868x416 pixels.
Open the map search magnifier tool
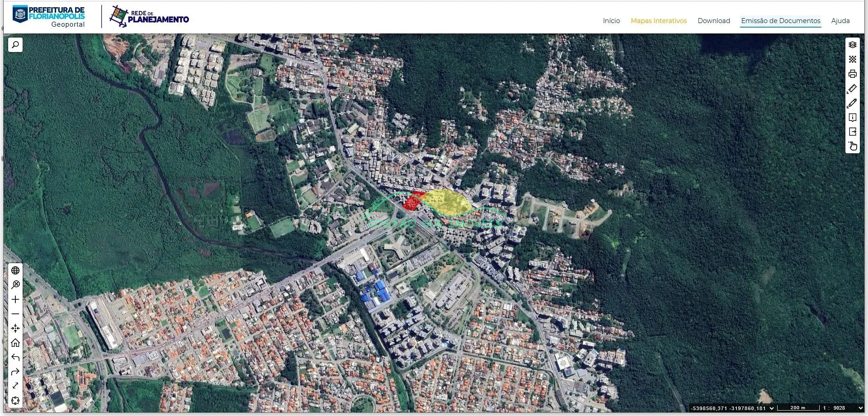coord(15,45)
